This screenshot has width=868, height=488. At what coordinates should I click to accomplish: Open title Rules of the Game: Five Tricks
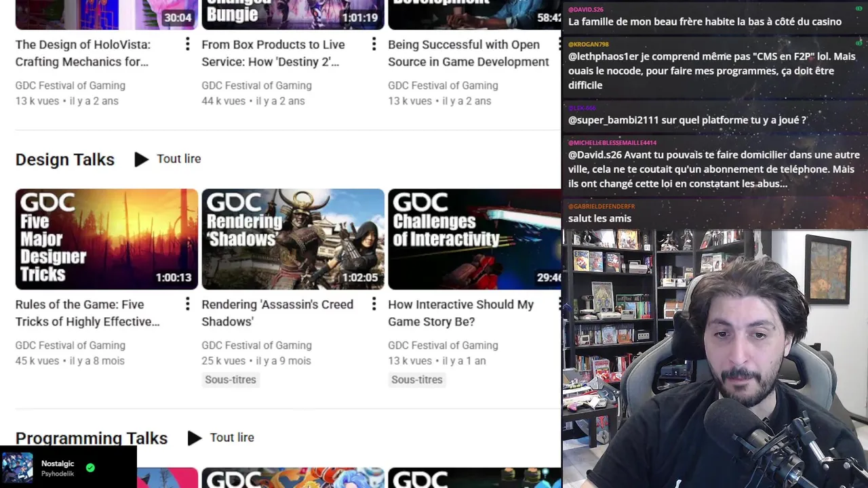(x=87, y=312)
